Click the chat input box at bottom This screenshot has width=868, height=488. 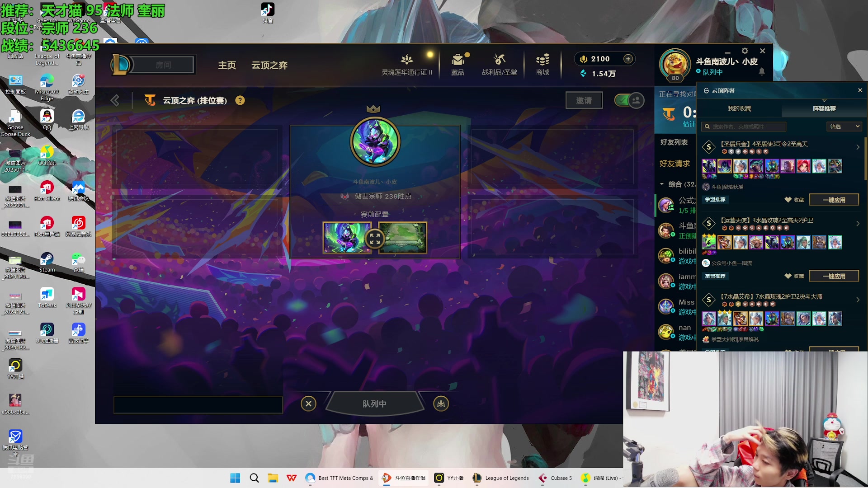pos(198,405)
